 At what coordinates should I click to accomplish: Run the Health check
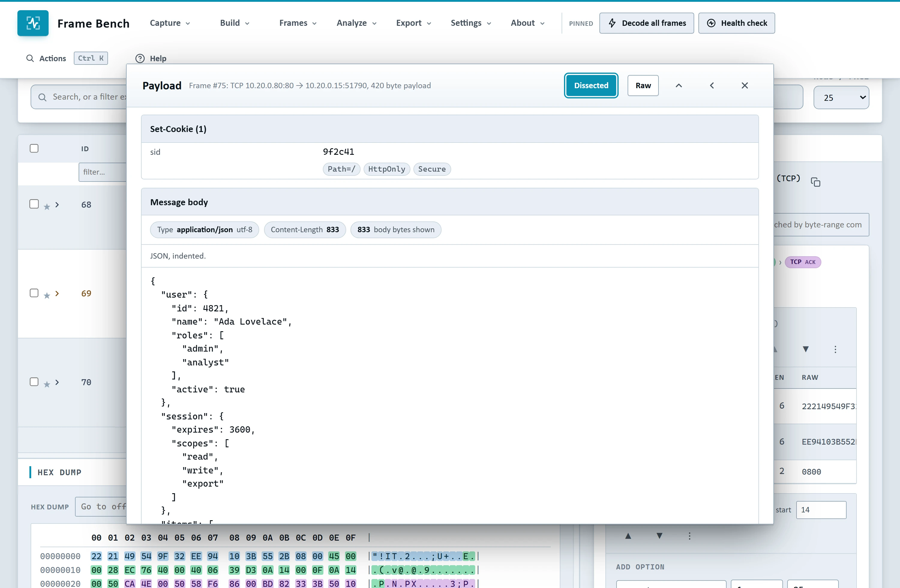pos(736,23)
